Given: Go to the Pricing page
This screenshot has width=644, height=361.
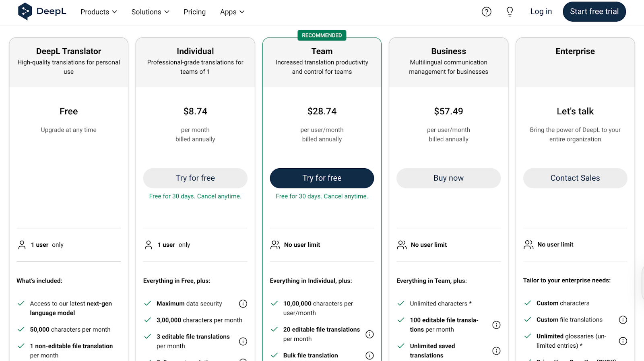Looking at the screenshot, I should [194, 12].
